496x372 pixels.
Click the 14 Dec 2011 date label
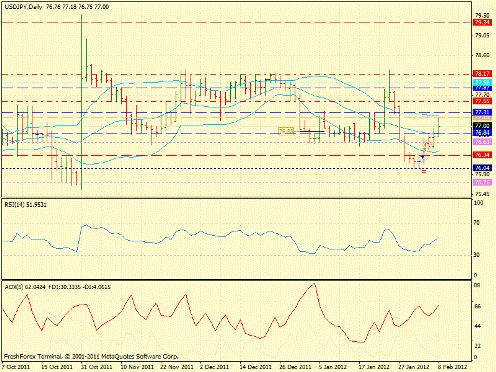click(255, 367)
